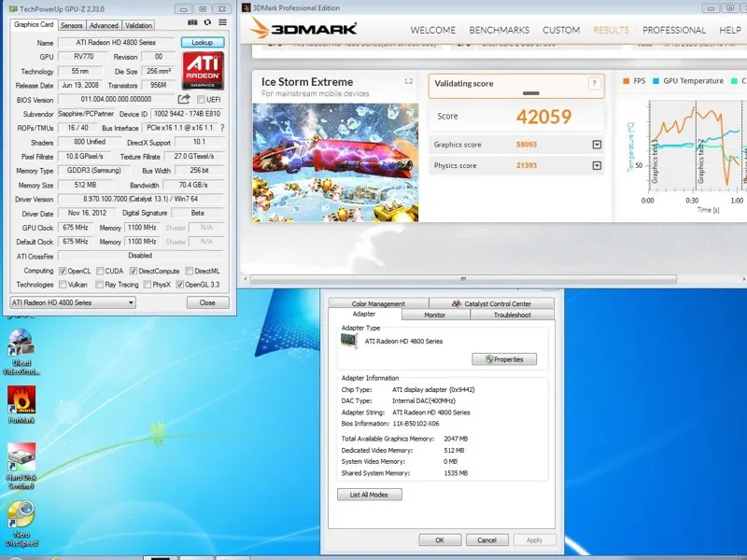Click the ATI Radeon logo
Screen dimensions: 747x560
[203, 71]
